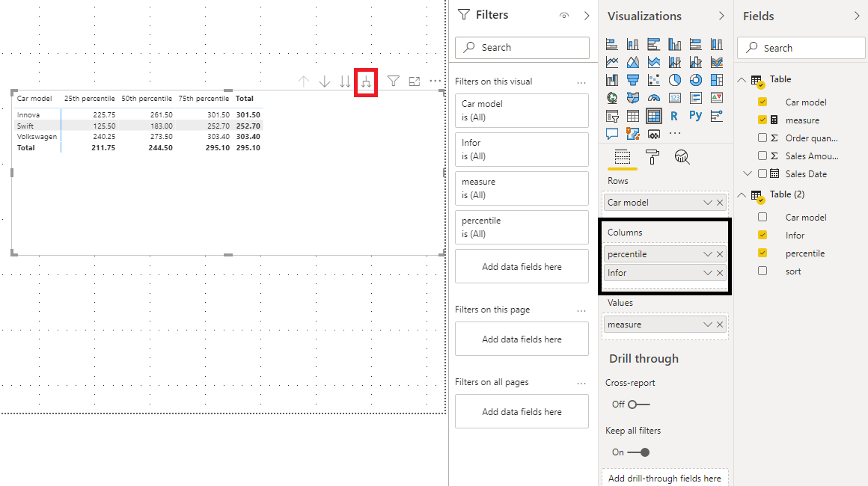Remove percentile from Columns

click(x=720, y=254)
